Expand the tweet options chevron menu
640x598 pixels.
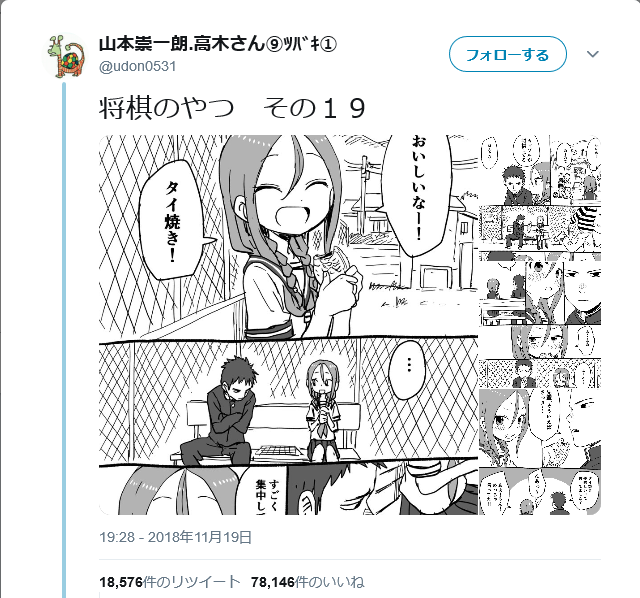[x=592, y=54]
